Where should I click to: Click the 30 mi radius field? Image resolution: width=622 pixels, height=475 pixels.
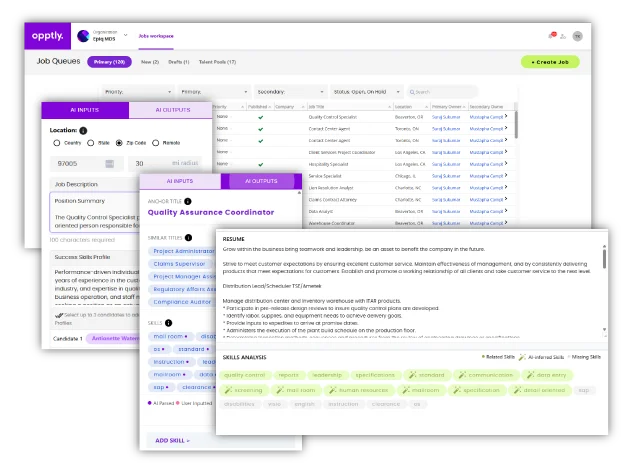point(166,163)
